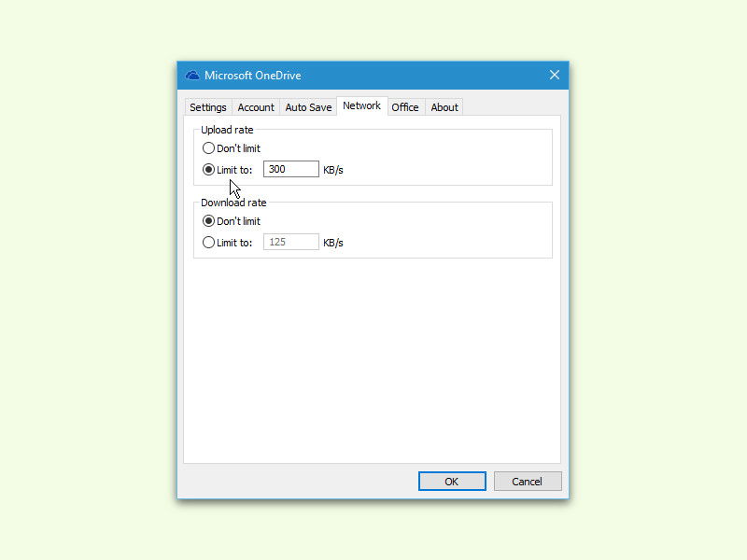Click the Cancel button
The width and height of the screenshot is (747, 560).
coord(528,482)
